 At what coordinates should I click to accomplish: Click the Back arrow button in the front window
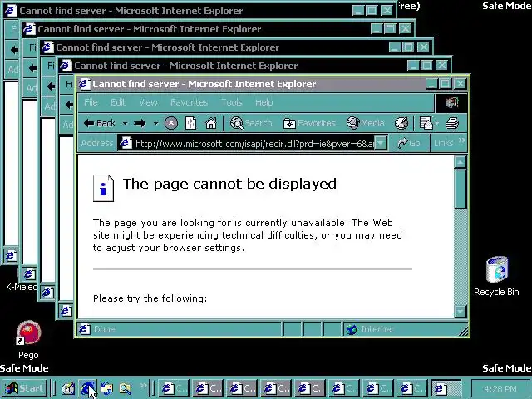(x=100, y=123)
